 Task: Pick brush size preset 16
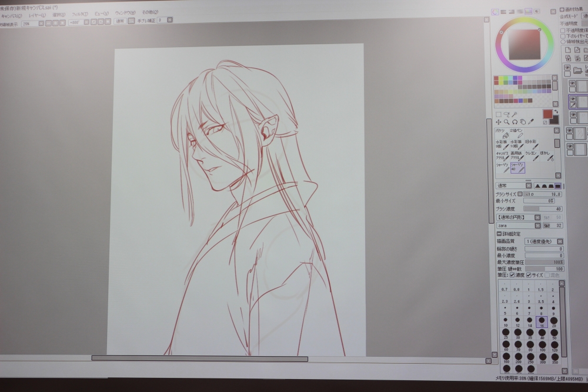click(542, 322)
